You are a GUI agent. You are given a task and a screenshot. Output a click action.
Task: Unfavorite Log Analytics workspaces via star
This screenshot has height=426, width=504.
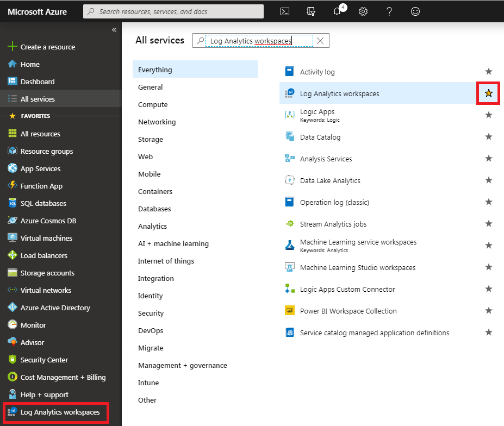[488, 93]
